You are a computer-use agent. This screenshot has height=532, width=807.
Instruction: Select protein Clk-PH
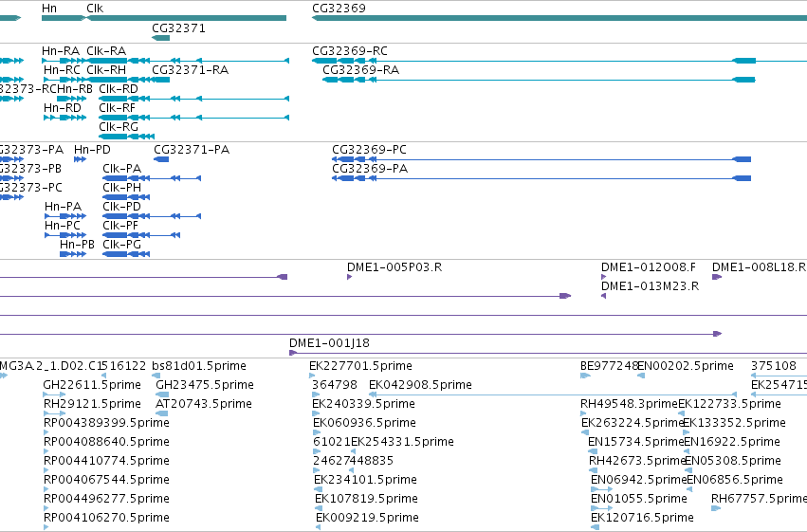[122, 188]
